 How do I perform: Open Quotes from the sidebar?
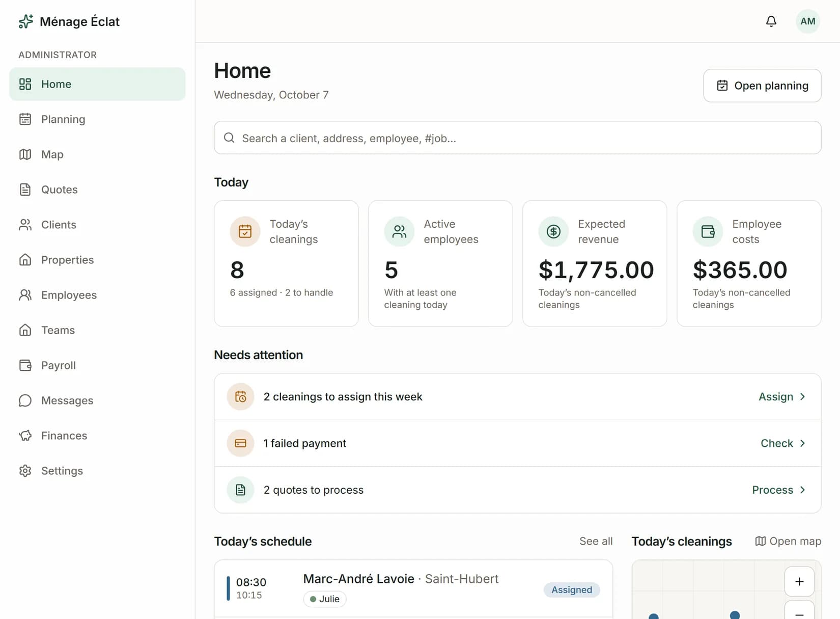97,190
